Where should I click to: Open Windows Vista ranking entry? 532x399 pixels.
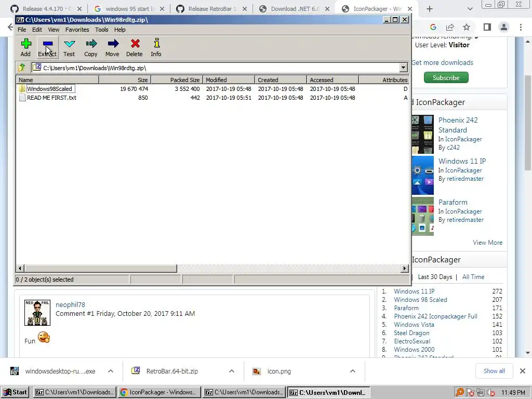[x=414, y=325]
